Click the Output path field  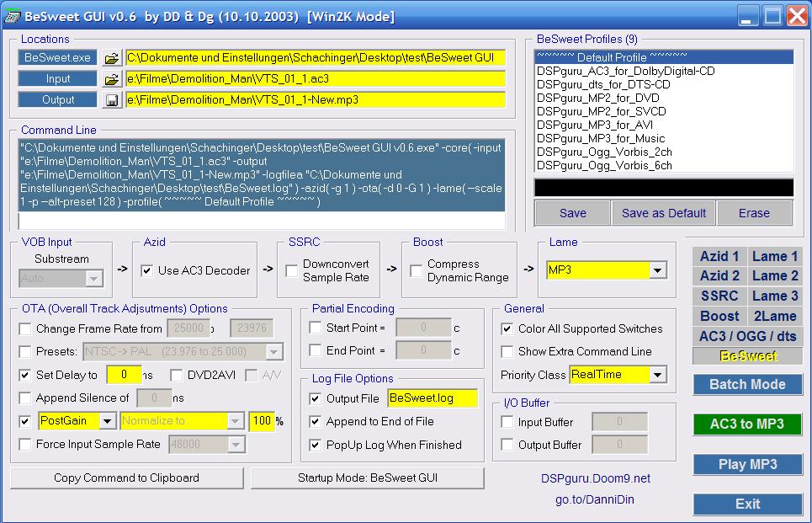pyautogui.click(x=316, y=100)
